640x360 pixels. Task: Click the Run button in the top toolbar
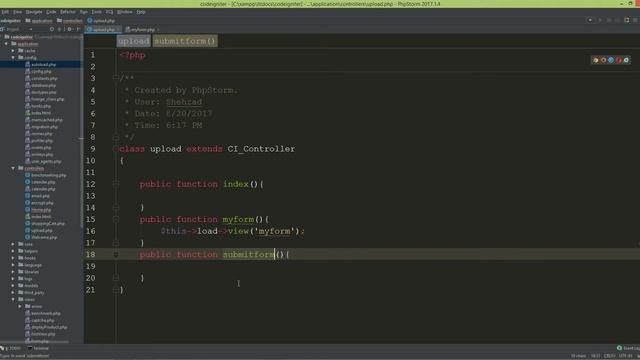(600, 20)
